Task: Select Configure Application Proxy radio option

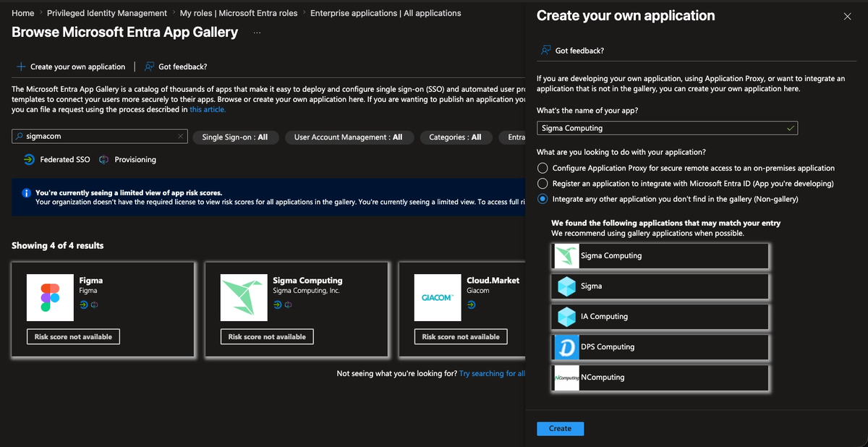Action: tap(542, 168)
